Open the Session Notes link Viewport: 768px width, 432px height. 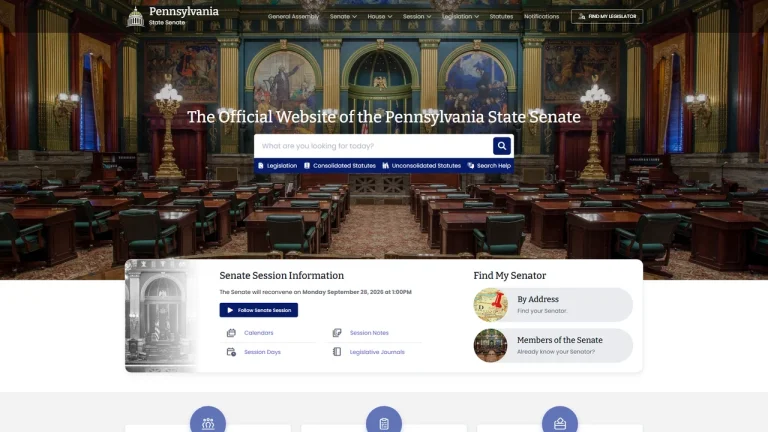coord(369,333)
